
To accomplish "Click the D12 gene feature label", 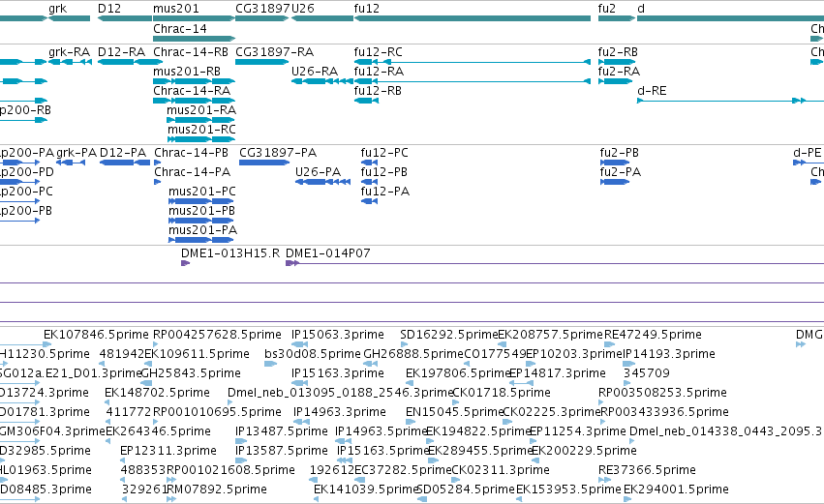I will (109, 9).
